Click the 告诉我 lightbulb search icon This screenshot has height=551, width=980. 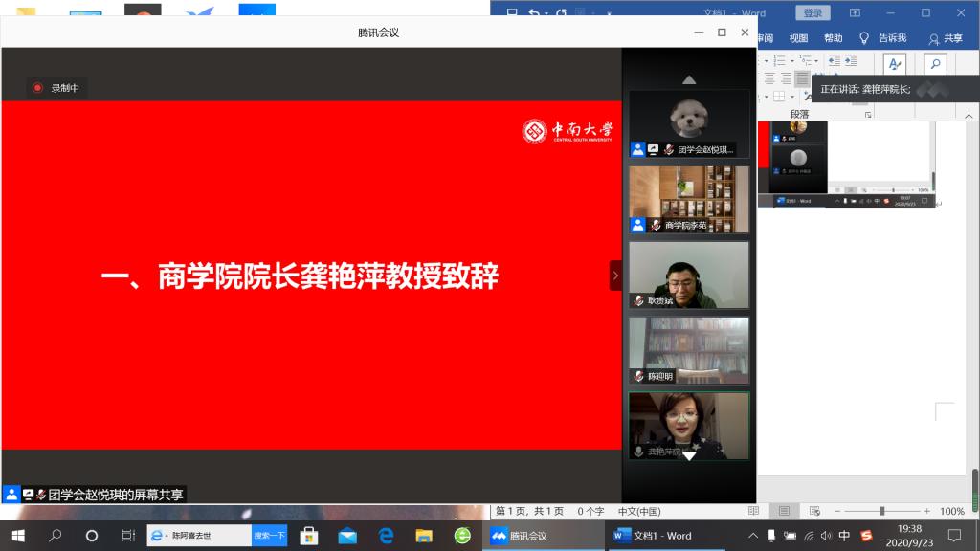[864, 38]
